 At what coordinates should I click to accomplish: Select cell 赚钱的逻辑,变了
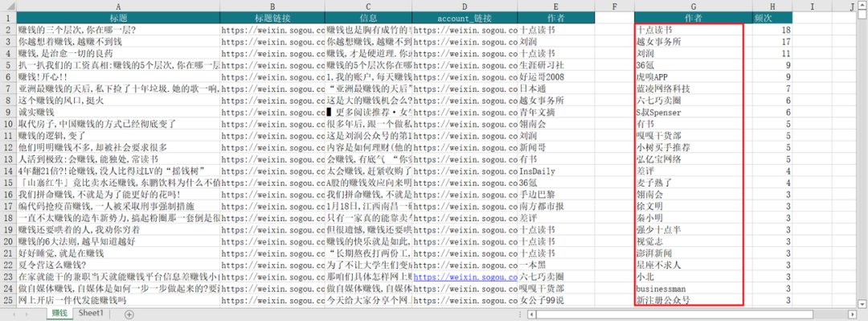tap(118, 135)
